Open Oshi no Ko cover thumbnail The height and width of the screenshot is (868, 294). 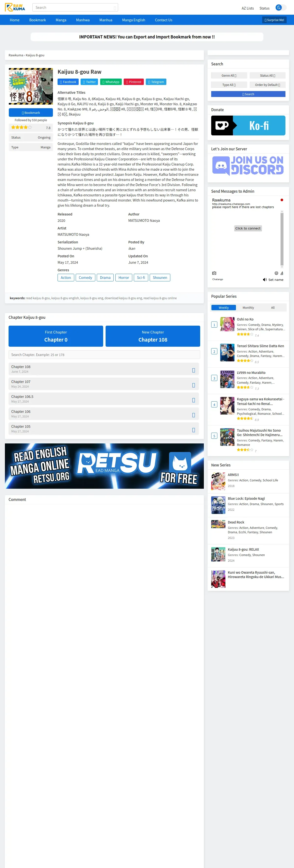coord(227,324)
